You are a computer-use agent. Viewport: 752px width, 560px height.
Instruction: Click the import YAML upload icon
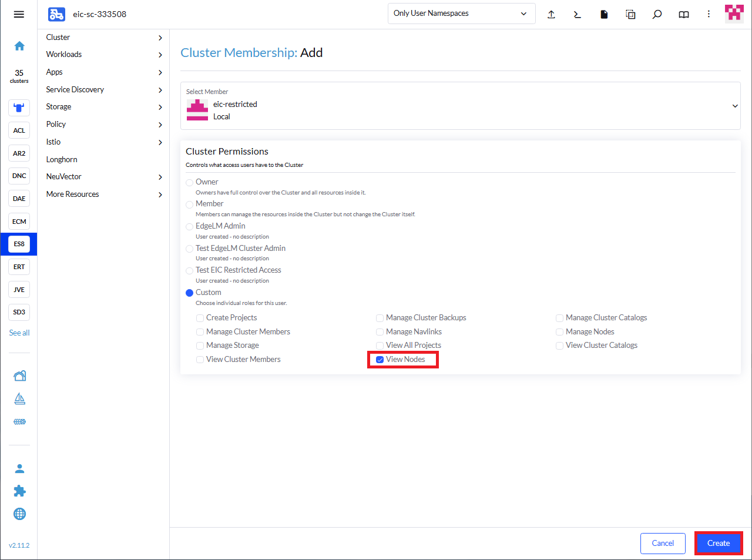pyautogui.click(x=551, y=14)
